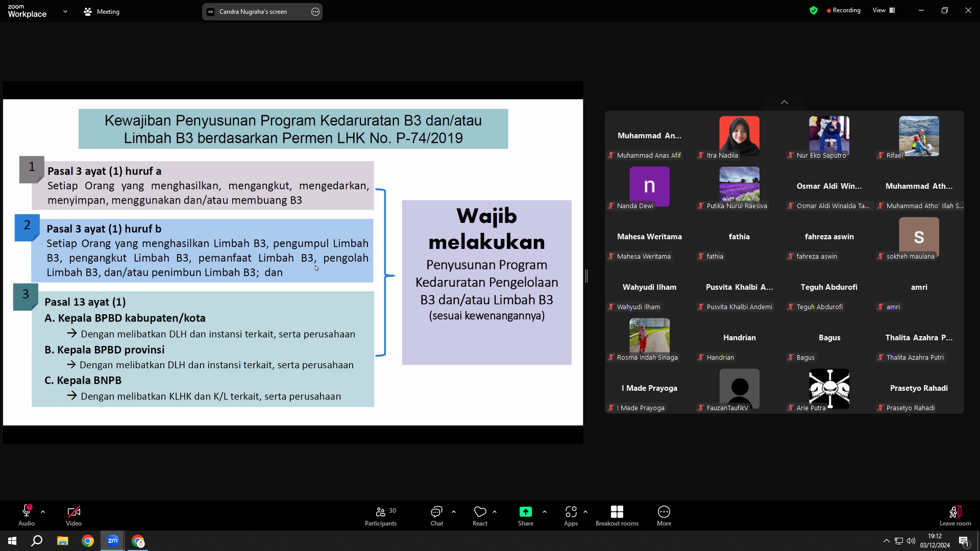Click the Zoom taskbar icon
980x551 pixels.
click(113, 541)
